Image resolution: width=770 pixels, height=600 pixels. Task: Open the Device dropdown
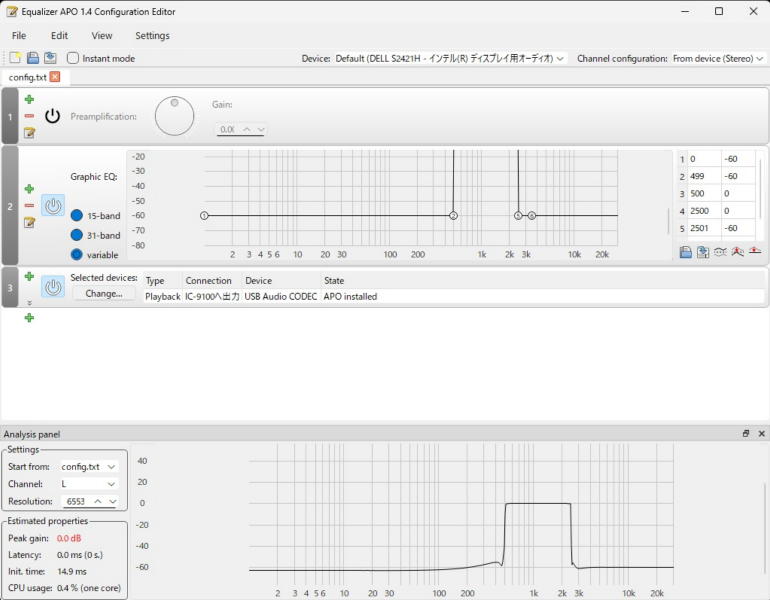(450, 58)
